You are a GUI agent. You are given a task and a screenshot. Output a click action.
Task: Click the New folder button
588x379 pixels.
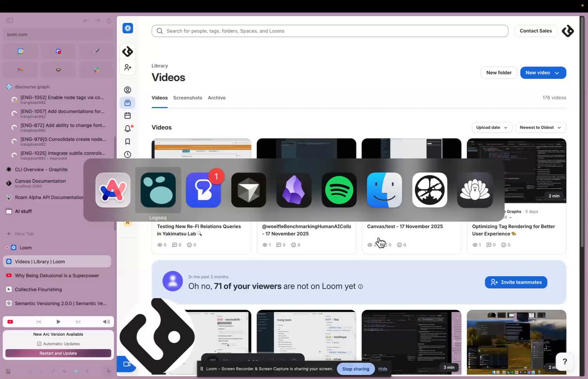point(499,72)
